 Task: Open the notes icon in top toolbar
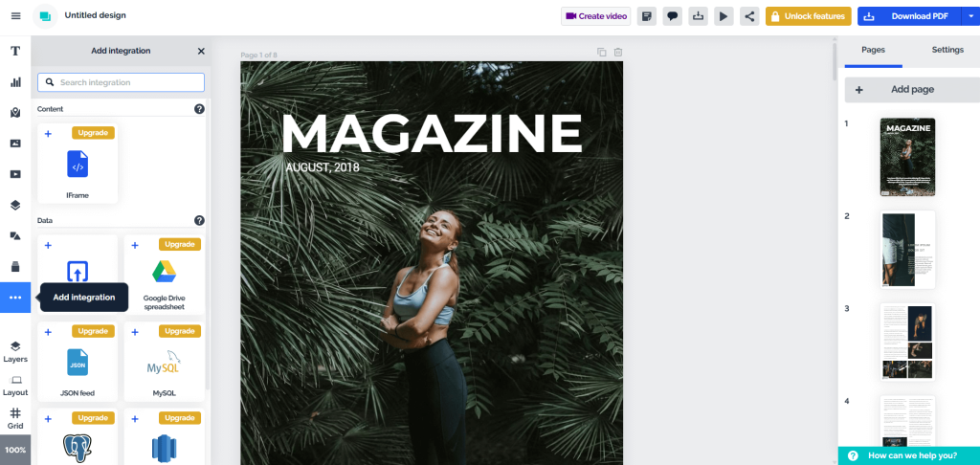[647, 16]
